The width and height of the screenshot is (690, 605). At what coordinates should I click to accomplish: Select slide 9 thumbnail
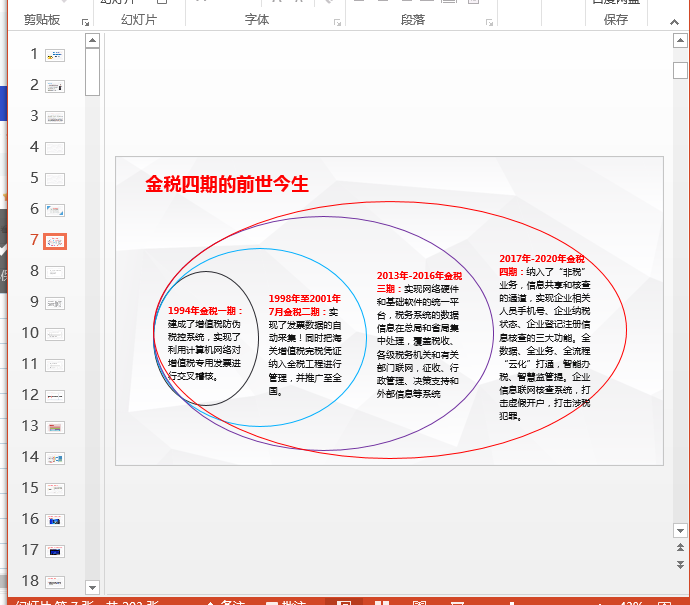click(55, 303)
